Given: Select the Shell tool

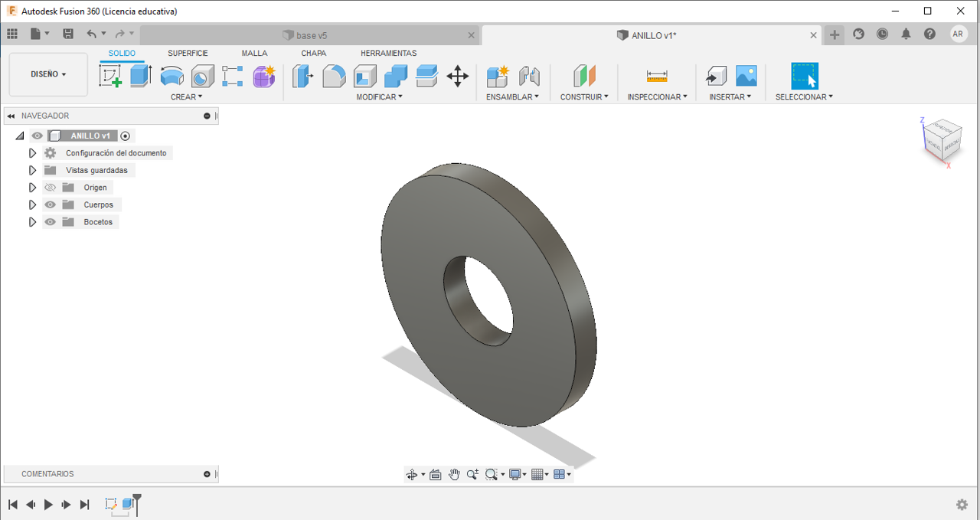Looking at the screenshot, I should click(x=365, y=76).
